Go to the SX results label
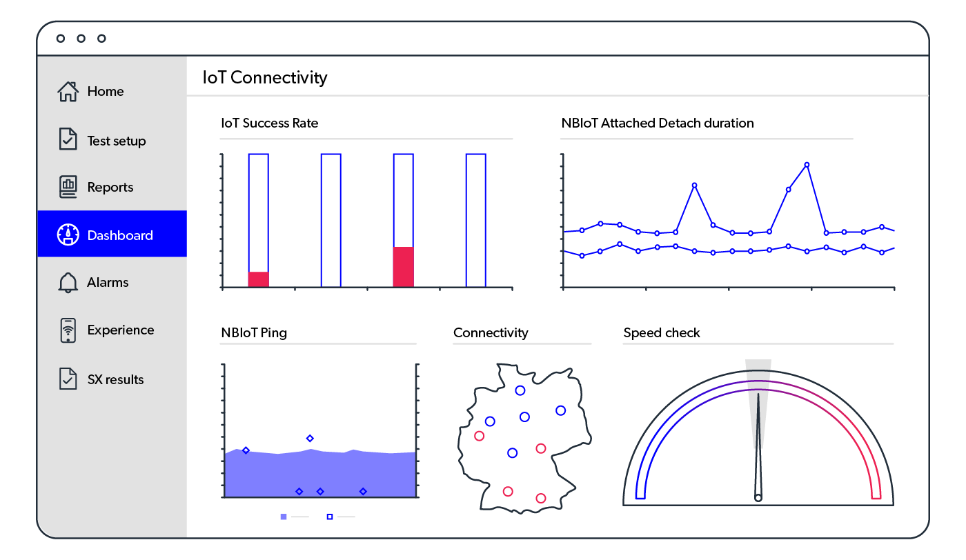 click(115, 379)
